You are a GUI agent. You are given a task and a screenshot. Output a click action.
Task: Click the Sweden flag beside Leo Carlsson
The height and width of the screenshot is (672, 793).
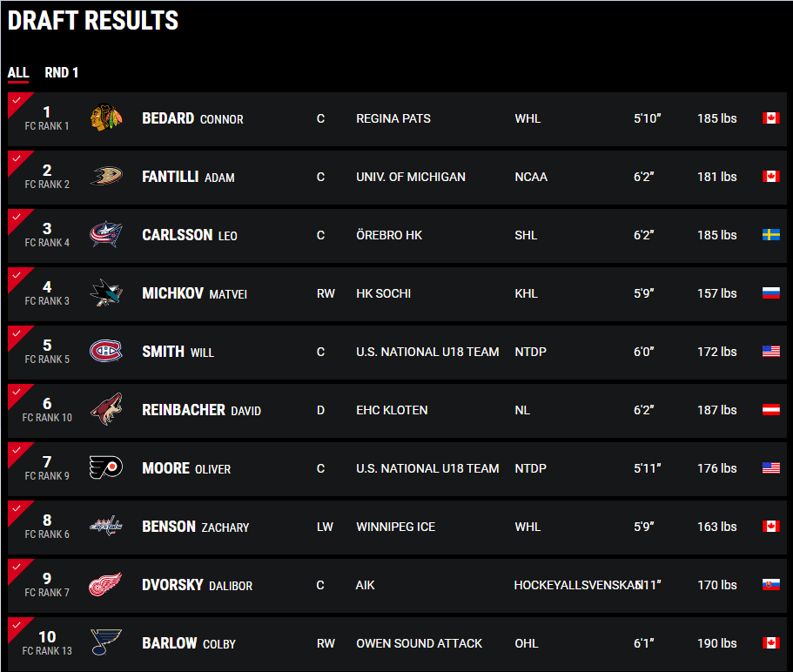pyautogui.click(x=770, y=235)
